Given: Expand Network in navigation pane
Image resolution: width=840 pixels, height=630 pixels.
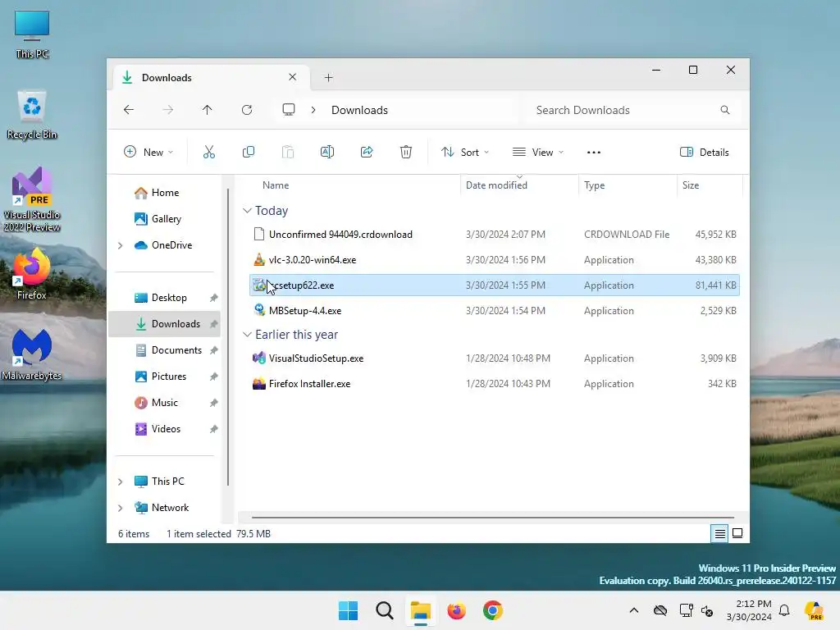Looking at the screenshot, I should (121, 508).
